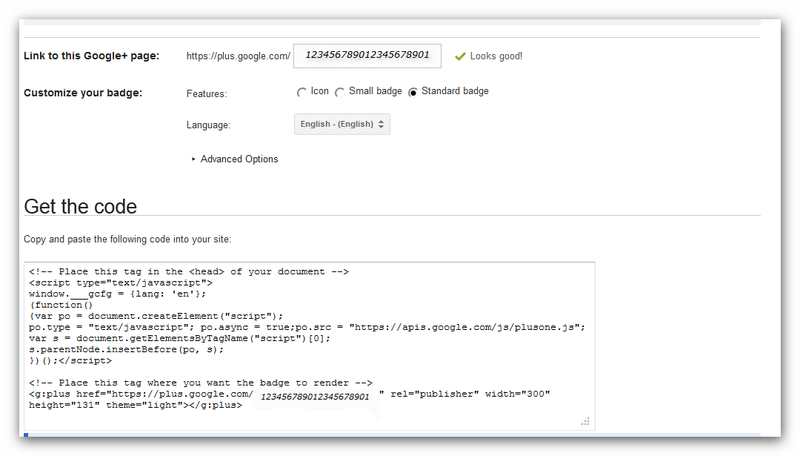Image resolution: width=800 pixels, height=456 pixels.
Task: Click the 'Small badge' option label
Action: [375, 91]
